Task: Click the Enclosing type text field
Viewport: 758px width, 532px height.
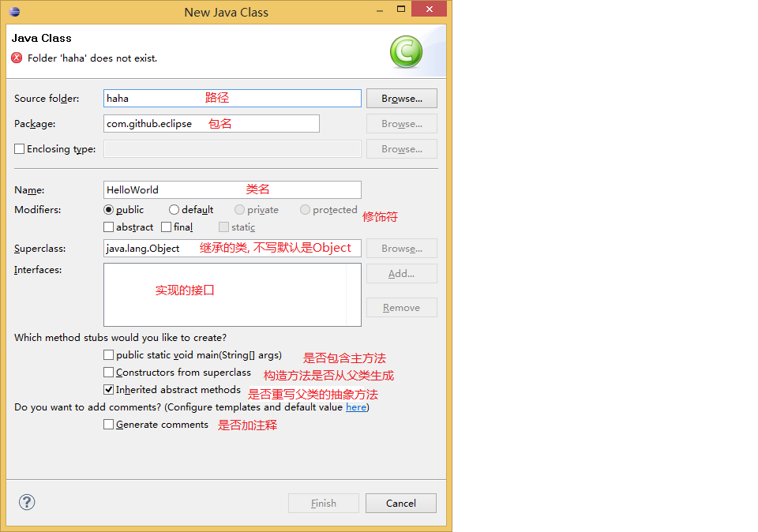Action: 232,149
